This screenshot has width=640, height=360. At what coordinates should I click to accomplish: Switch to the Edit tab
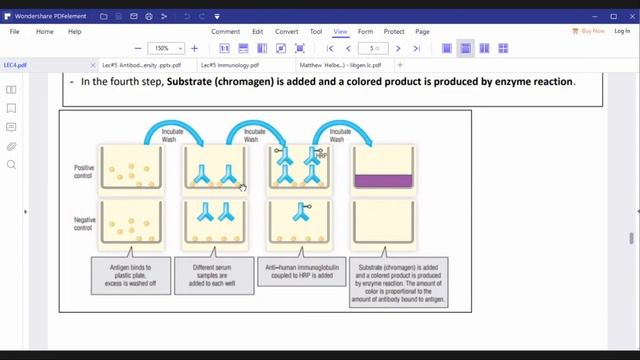click(x=257, y=31)
